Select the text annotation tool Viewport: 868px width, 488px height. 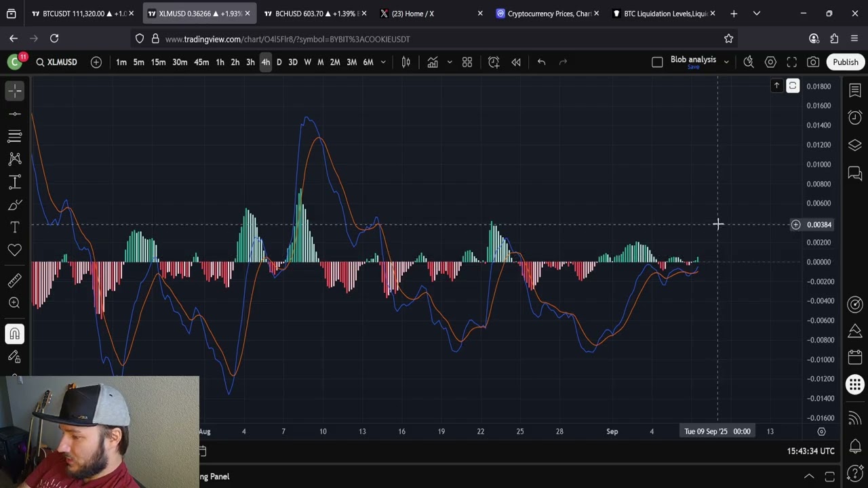[x=15, y=227]
